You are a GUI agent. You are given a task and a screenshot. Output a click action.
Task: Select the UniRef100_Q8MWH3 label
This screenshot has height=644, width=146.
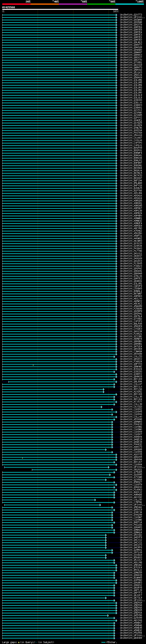pyautogui.click(x=131, y=422)
